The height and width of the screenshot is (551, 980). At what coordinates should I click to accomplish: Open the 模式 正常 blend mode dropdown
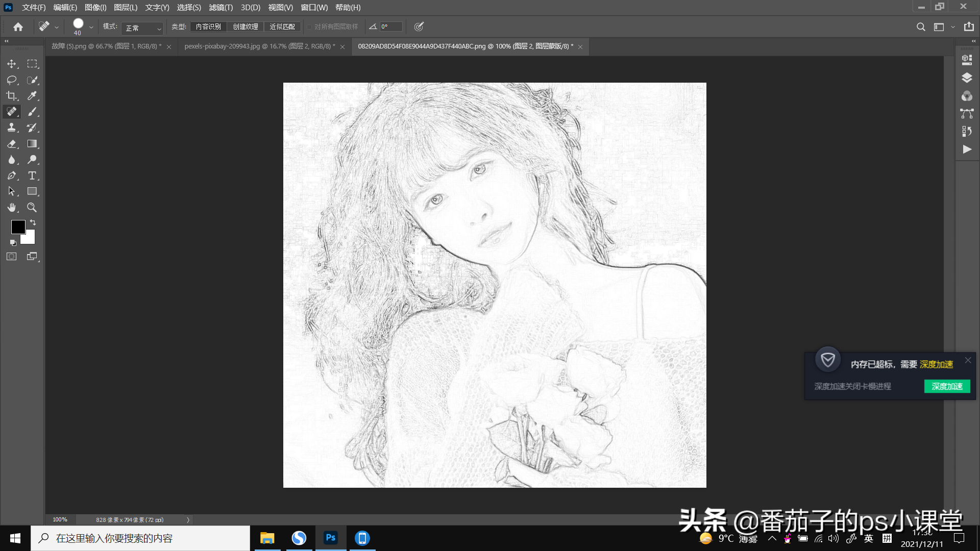pyautogui.click(x=142, y=28)
